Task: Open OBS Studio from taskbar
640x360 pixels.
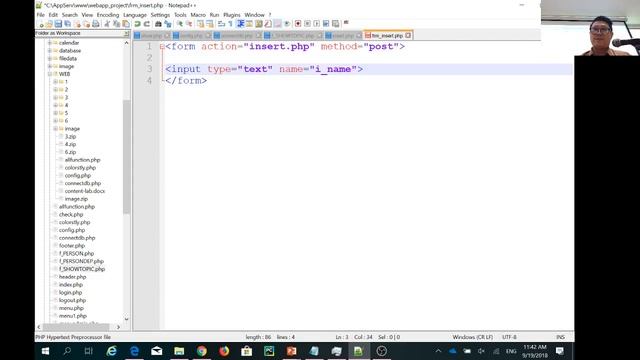Action: [x=381, y=351]
